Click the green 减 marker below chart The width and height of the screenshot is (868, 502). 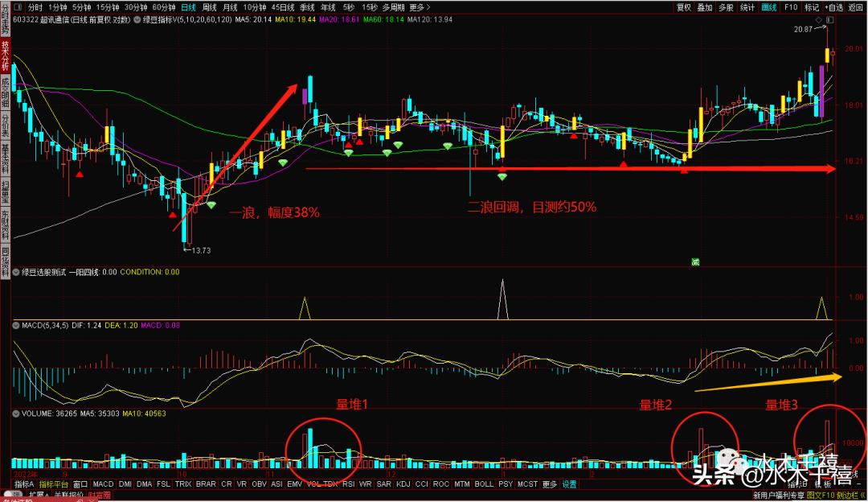pos(695,261)
